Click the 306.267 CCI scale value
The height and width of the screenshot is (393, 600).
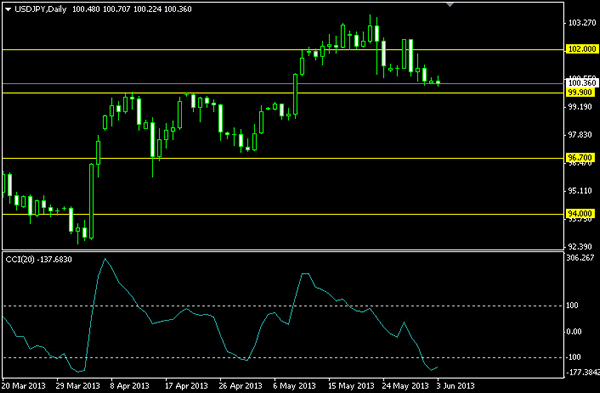coord(580,258)
